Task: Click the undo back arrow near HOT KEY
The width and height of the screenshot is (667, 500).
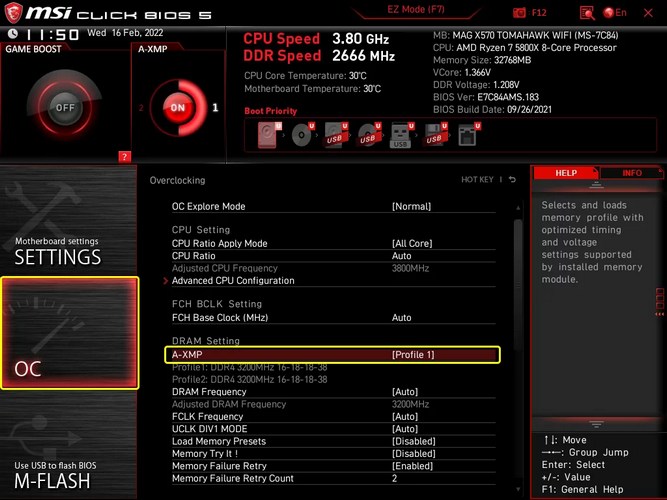Action: click(x=512, y=180)
